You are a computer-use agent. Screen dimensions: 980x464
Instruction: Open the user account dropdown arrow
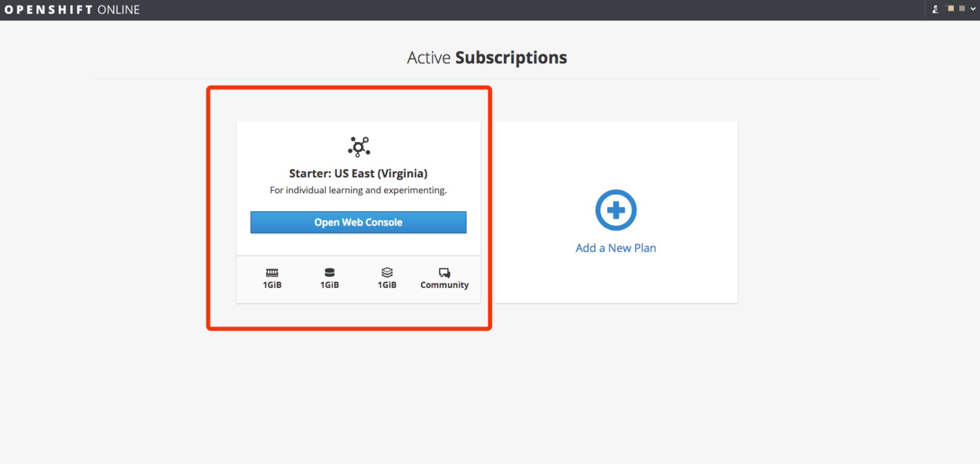[973, 9]
